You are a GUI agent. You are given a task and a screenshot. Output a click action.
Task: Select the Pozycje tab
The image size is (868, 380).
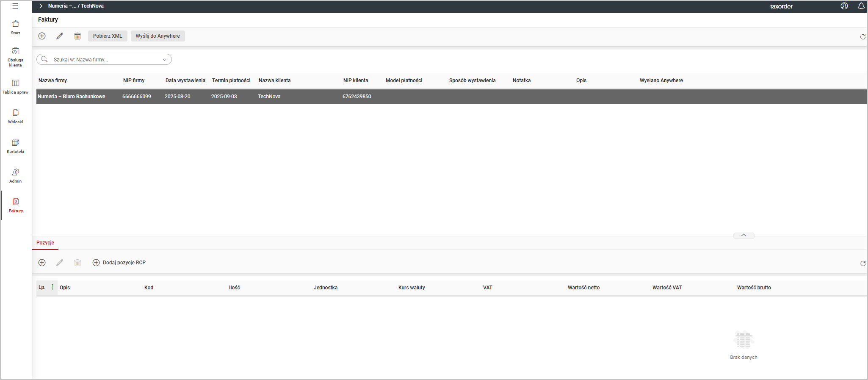pyautogui.click(x=45, y=243)
